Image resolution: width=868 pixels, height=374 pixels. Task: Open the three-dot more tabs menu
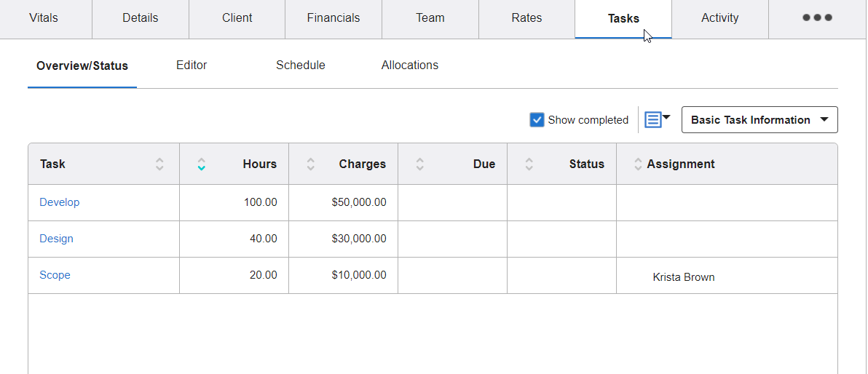click(817, 18)
